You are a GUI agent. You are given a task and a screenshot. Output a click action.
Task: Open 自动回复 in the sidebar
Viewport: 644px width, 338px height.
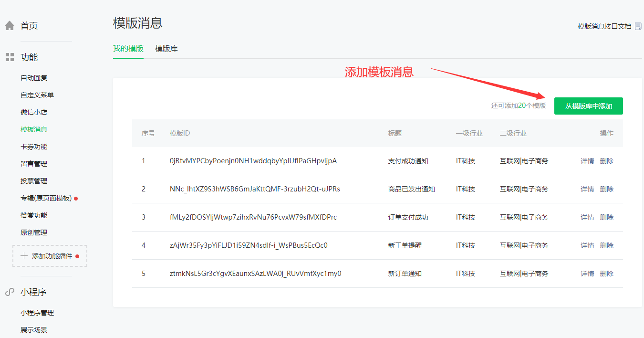coord(34,78)
